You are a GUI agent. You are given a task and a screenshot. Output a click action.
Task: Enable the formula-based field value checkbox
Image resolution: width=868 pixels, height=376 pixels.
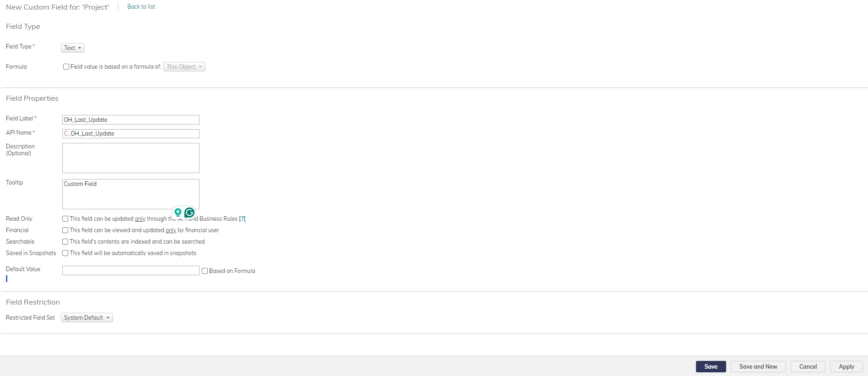click(x=66, y=67)
